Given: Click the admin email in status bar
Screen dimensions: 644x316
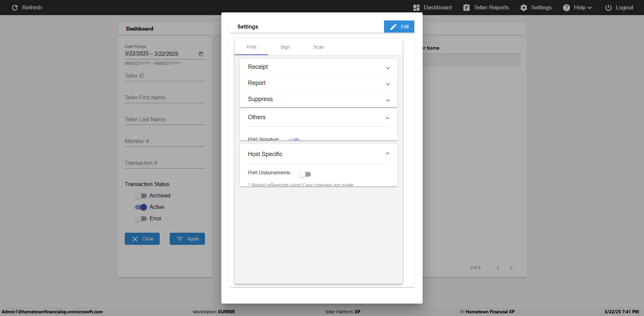Looking at the screenshot, I should point(52,312).
